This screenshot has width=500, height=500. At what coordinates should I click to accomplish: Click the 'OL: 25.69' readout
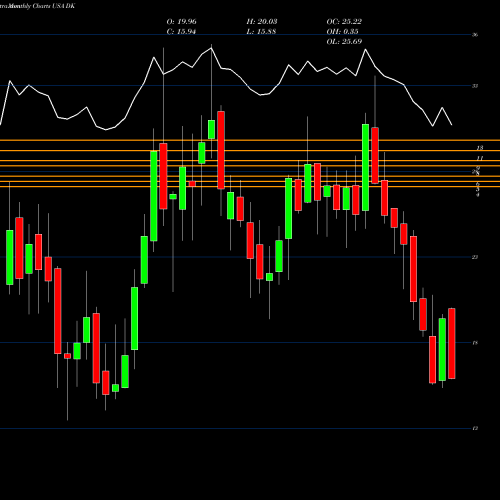tap(344, 42)
